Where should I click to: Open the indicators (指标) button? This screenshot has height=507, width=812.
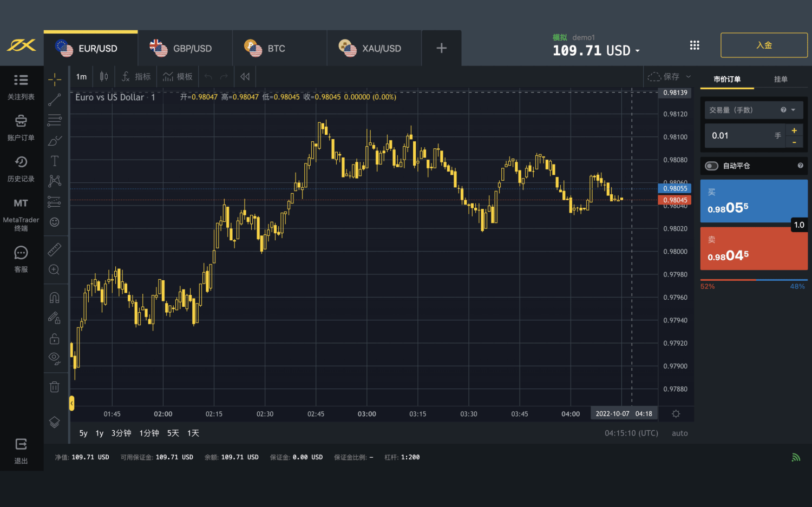click(x=136, y=77)
